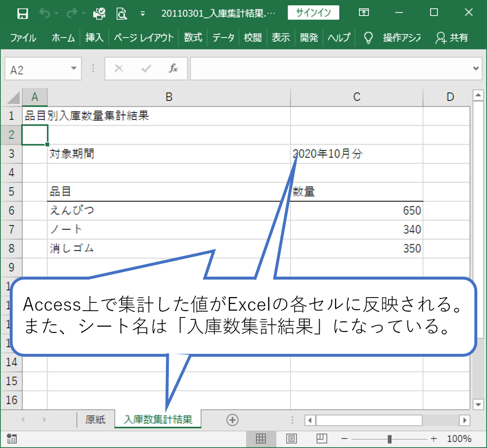The width and height of the screenshot is (487, 448).
Task: Click the New Sheet plus icon
Action: pyautogui.click(x=232, y=420)
